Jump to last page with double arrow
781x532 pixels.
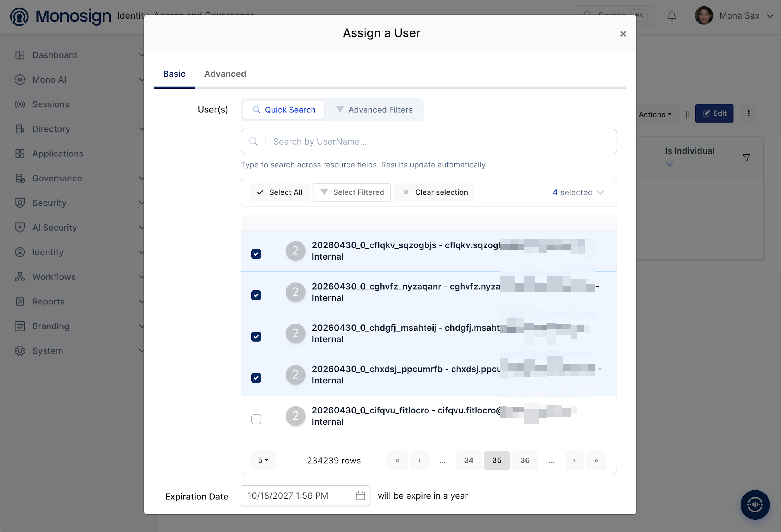pos(596,460)
